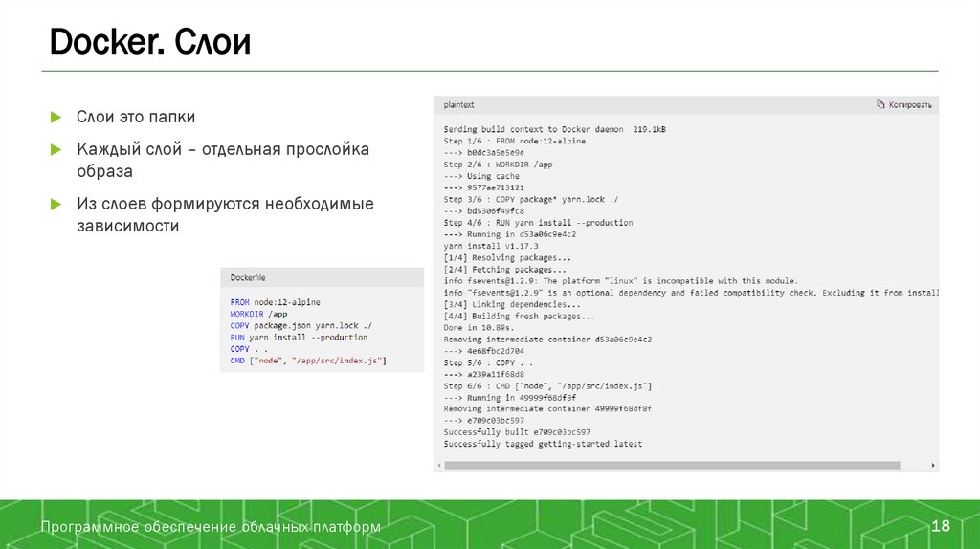Click the '[2/4] Fetching packages...' line

point(505,270)
